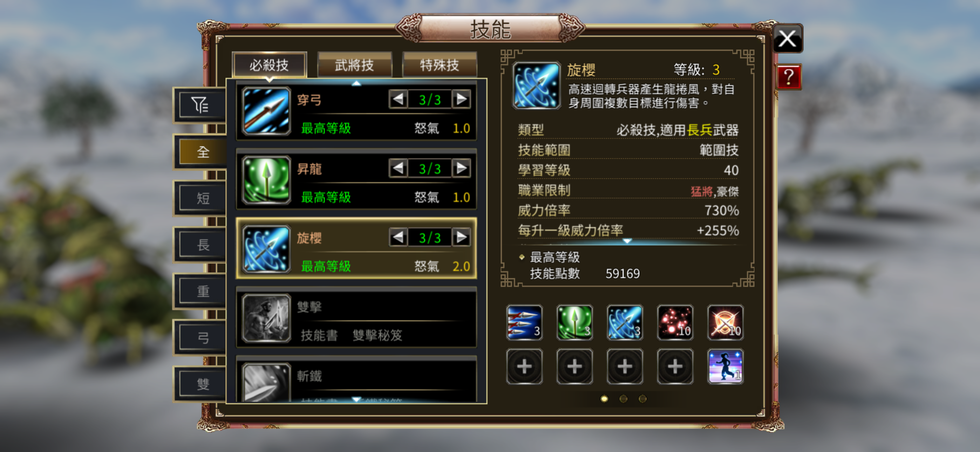Open the skill filter icon
The width and height of the screenshot is (980, 452).
click(x=200, y=105)
